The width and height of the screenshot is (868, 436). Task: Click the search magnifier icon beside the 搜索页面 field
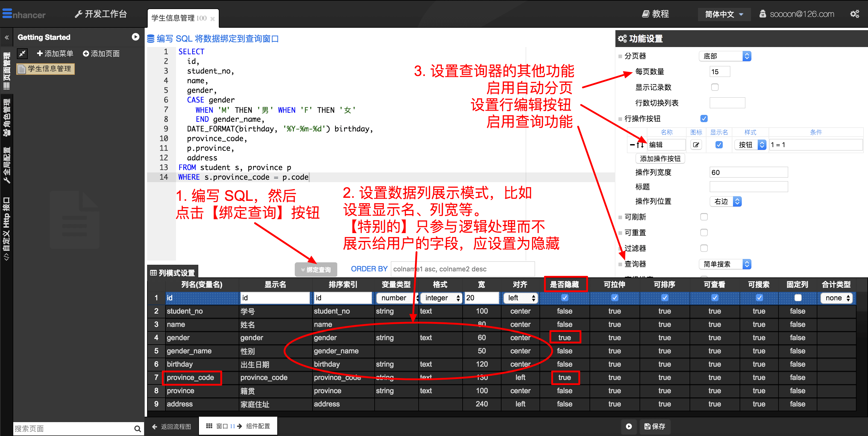[x=137, y=428]
